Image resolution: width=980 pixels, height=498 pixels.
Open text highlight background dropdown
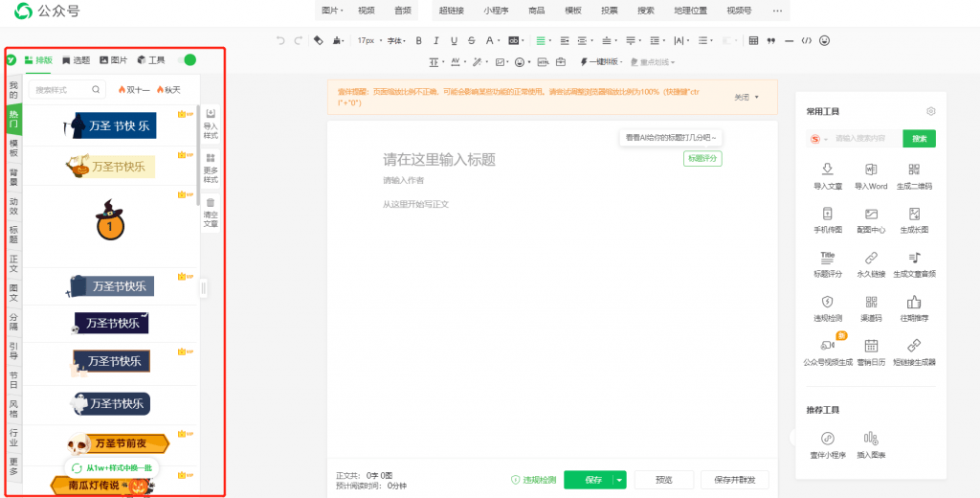(515, 40)
